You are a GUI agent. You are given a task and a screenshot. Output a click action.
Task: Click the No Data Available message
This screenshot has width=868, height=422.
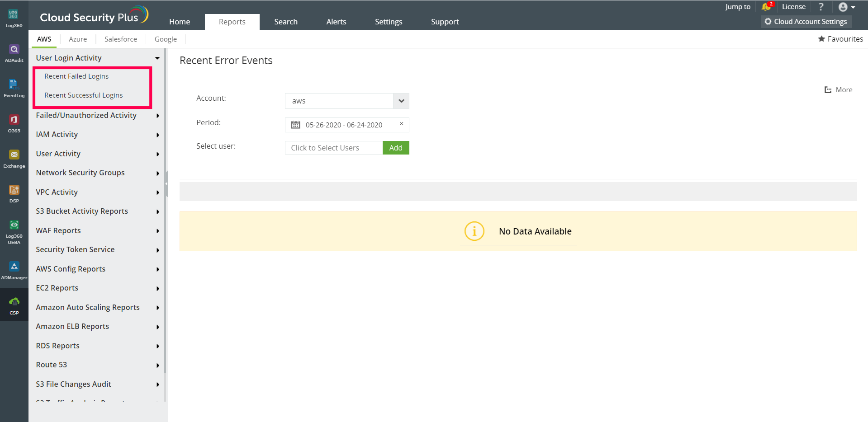point(535,231)
